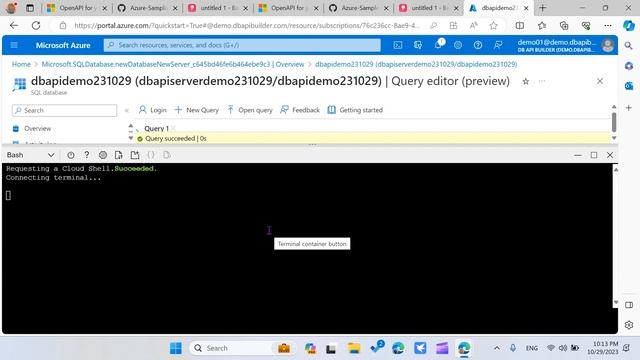Image resolution: width=640 pixels, height=360 pixels.
Task: Select the Query 1 tab
Action: (x=156, y=129)
